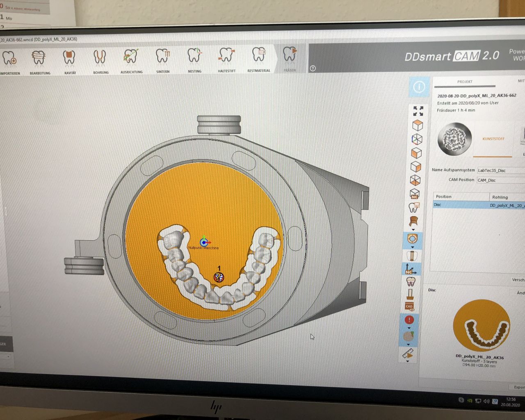Switch to the PROJEKT tab
This screenshot has width=525, height=420.
pos(465,82)
